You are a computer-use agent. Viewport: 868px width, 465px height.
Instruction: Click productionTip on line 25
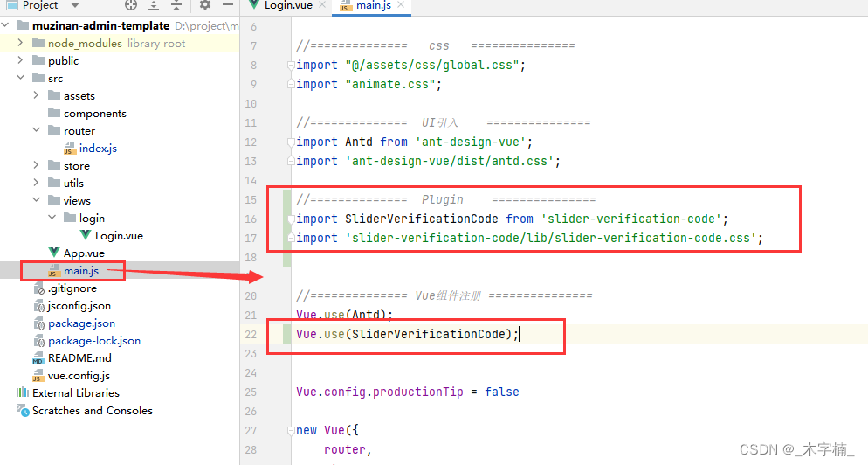pyautogui.click(x=418, y=392)
